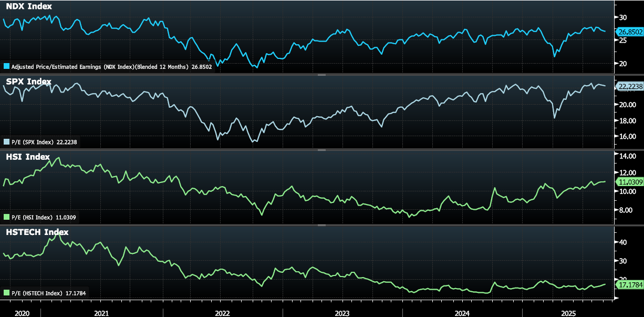The height and width of the screenshot is (317, 644).
Task: Click the green HSI Index legend swatch
Action: 6,217
